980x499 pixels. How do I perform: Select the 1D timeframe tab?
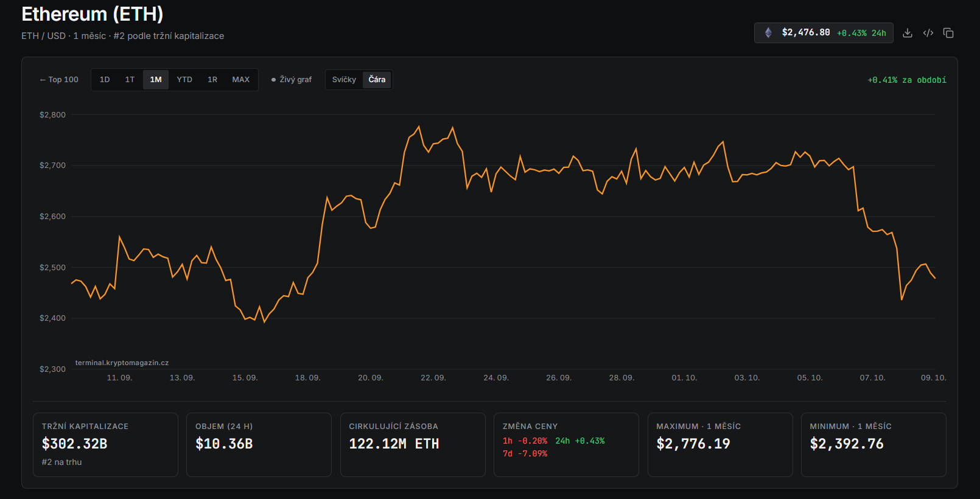pyautogui.click(x=105, y=80)
